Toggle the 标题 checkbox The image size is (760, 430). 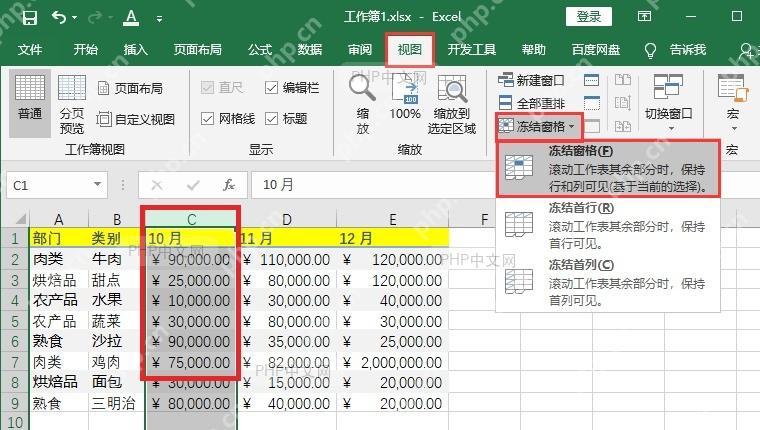286,119
